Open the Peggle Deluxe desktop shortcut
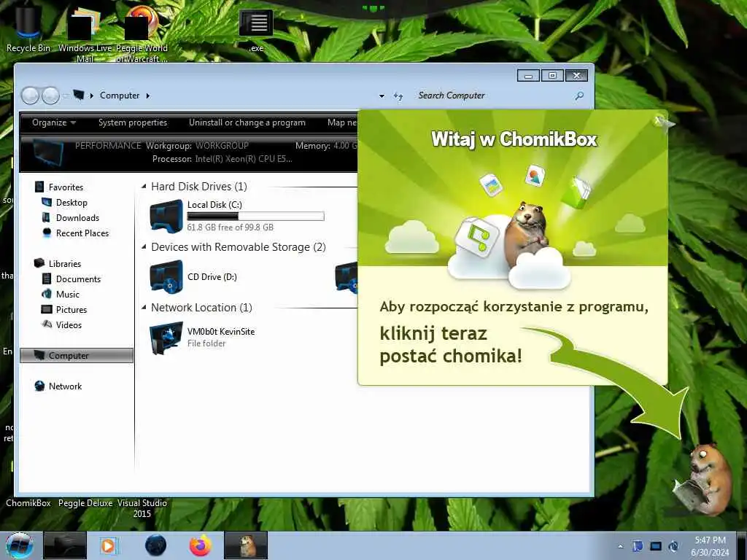This screenshot has height=560, width=747. [85, 503]
